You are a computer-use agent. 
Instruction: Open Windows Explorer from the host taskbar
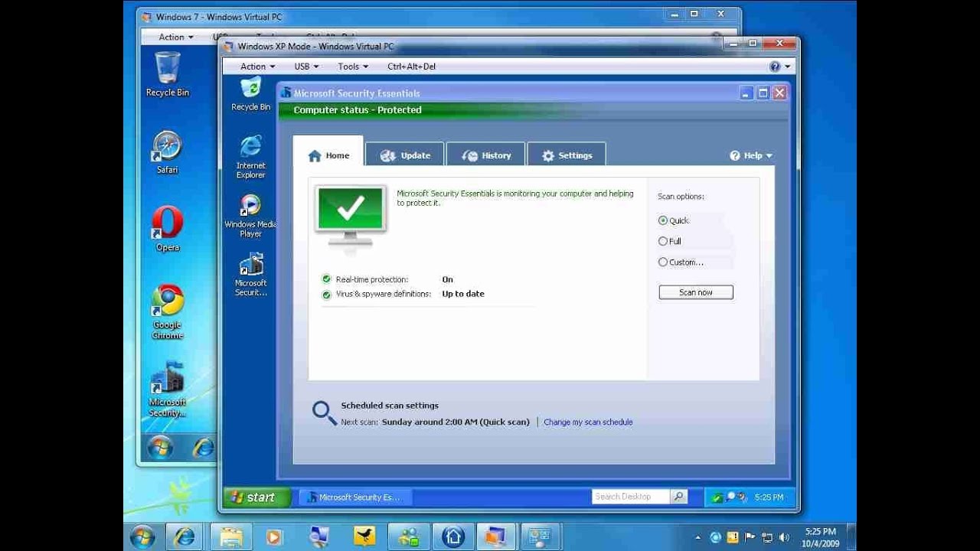click(x=230, y=536)
